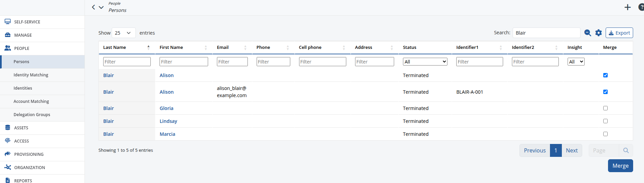Image resolution: width=644 pixels, height=183 pixels.
Task: Open Marcia first name link
Action: pyautogui.click(x=167, y=134)
